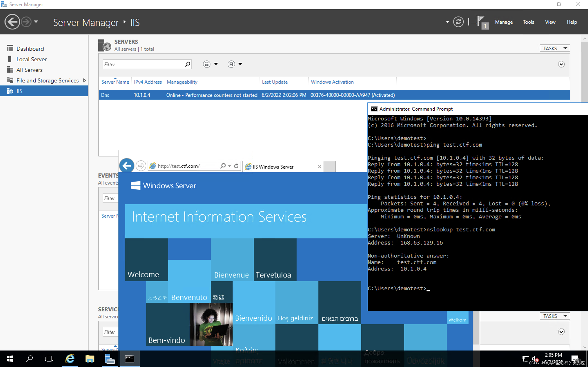
Task: Expand the lower tile chevron button
Action: click(561, 332)
